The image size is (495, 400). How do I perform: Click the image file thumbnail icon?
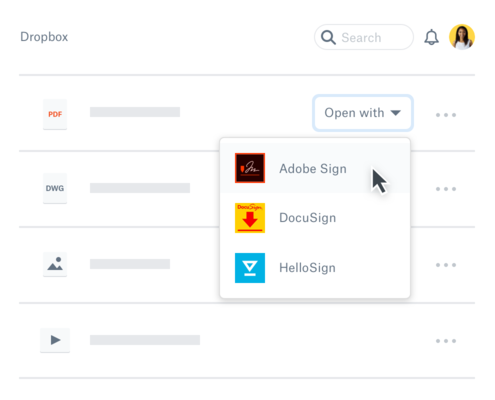click(55, 264)
